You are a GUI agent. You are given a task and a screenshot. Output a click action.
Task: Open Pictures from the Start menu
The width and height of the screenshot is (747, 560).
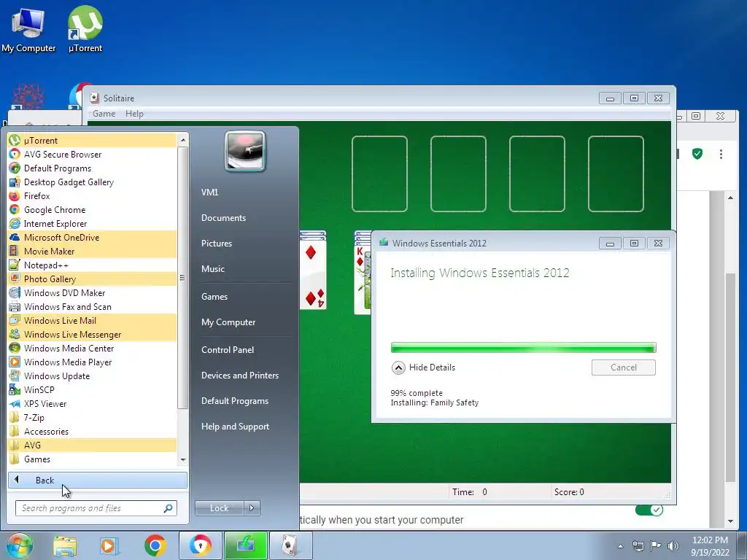217,244
